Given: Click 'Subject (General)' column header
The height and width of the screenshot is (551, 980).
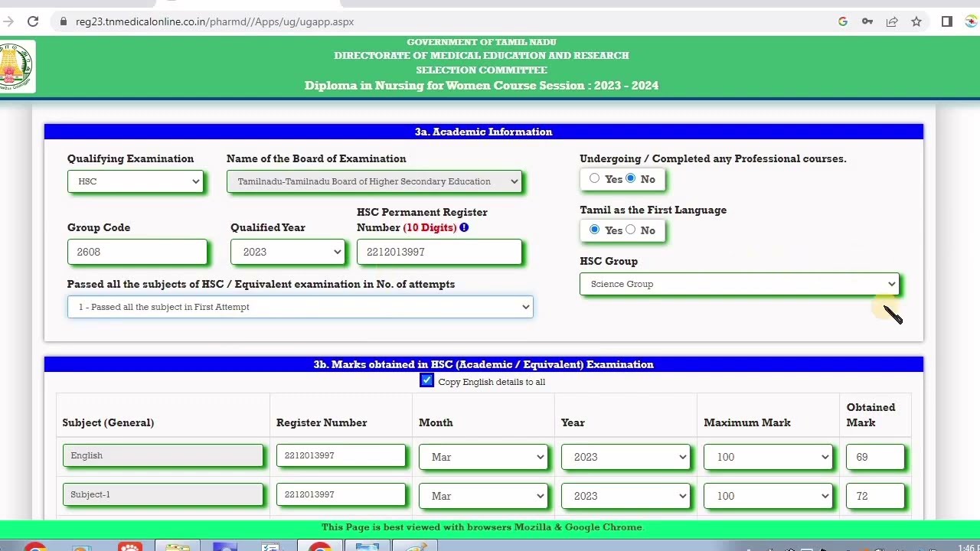Looking at the screenshot, I should [x=108, y=422].
